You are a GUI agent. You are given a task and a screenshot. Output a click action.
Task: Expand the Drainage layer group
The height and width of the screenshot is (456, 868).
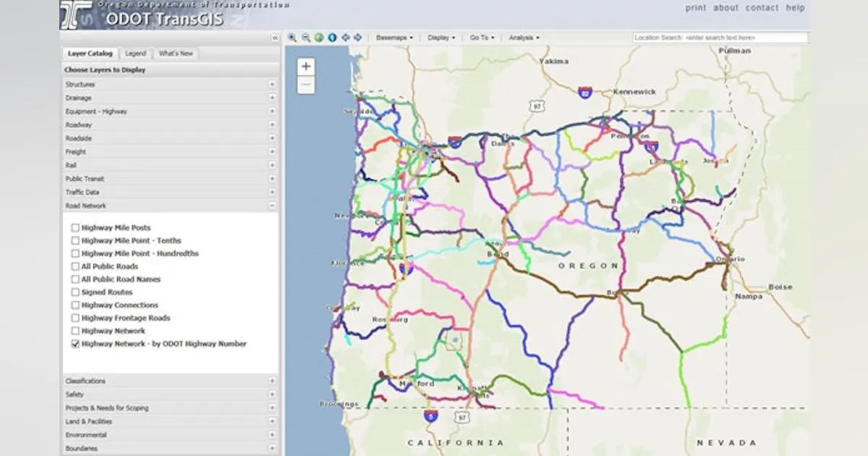(x=272, y=98)
